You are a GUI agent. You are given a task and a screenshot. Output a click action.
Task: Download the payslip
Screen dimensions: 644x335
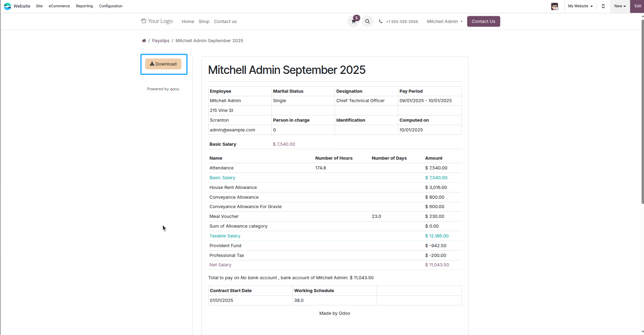tap(163, 64)
